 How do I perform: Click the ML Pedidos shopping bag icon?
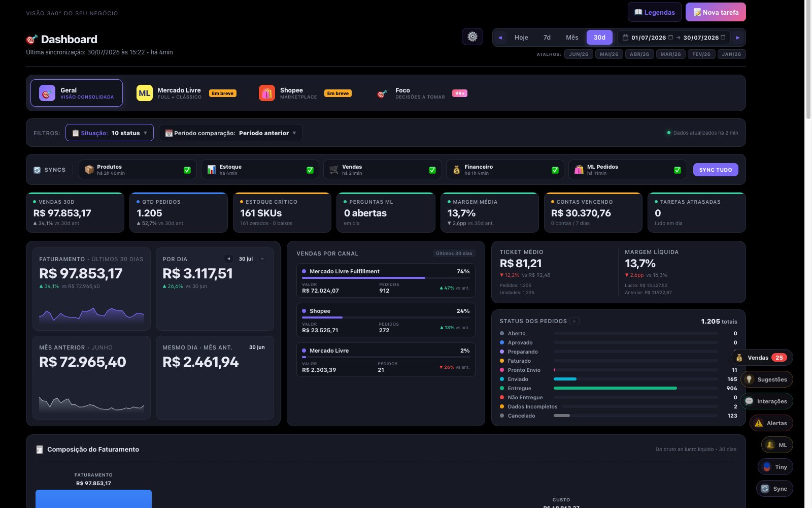click(x=579, y=170)
